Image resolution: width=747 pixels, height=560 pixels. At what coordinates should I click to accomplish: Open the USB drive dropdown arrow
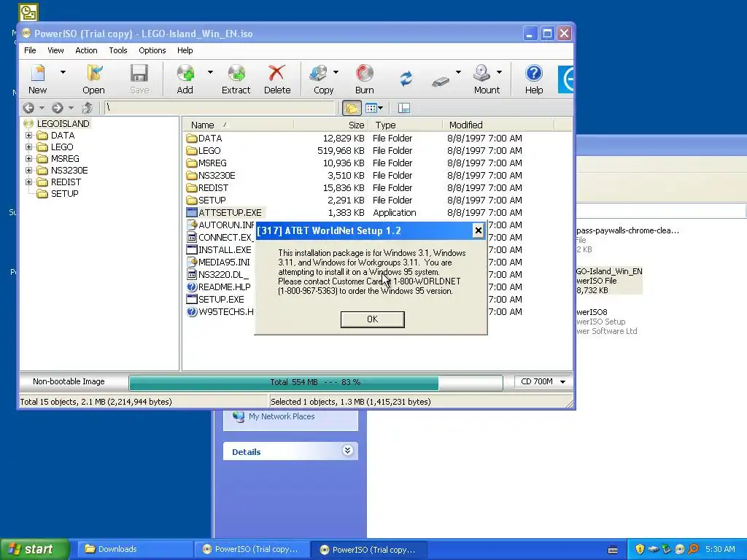[458, 72]
